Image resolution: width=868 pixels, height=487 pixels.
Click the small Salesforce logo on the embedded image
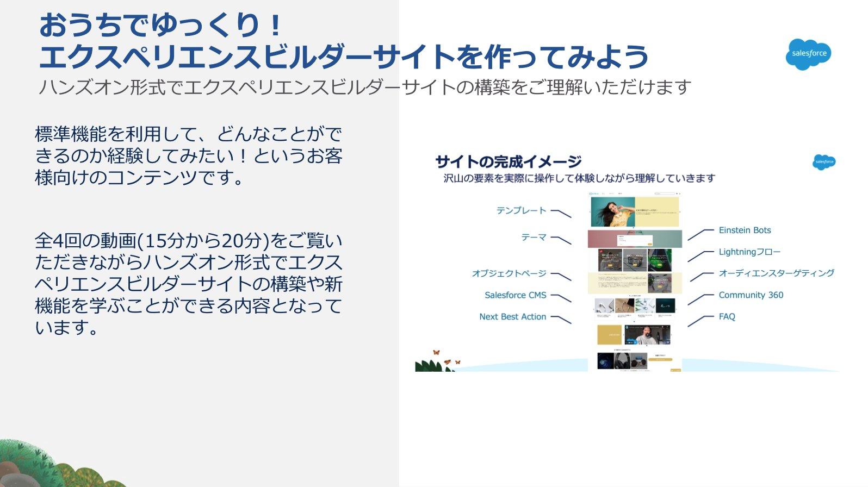click(824, 162)
